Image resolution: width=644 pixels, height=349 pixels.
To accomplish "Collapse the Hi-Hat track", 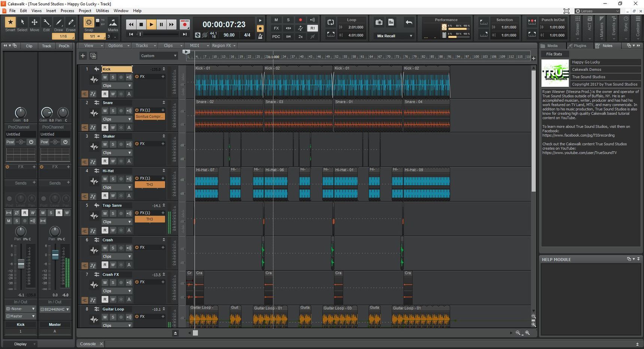I will 164,171.
